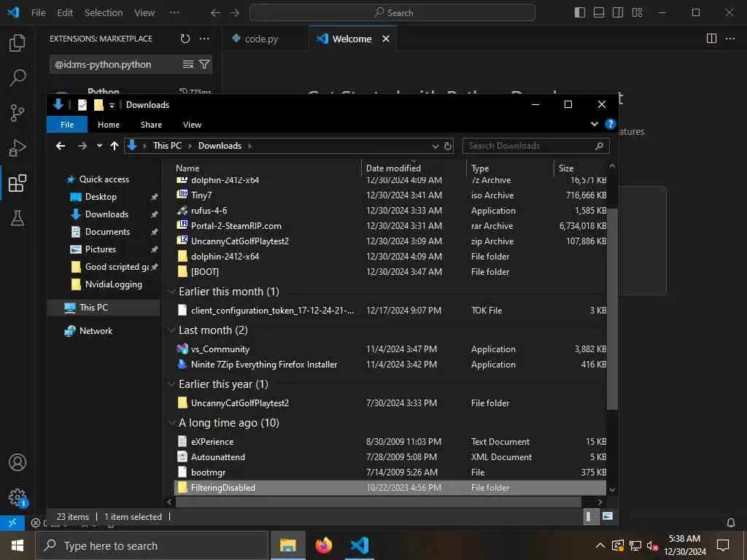
Task: Open the Share ribbon tab
Action: (151, 124)
